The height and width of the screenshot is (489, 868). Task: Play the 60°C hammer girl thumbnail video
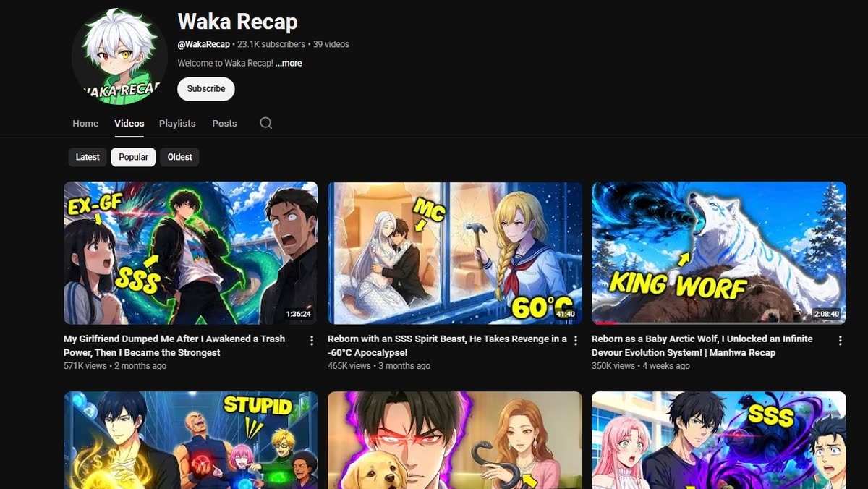pyautogui.click(x=455, y=252)
